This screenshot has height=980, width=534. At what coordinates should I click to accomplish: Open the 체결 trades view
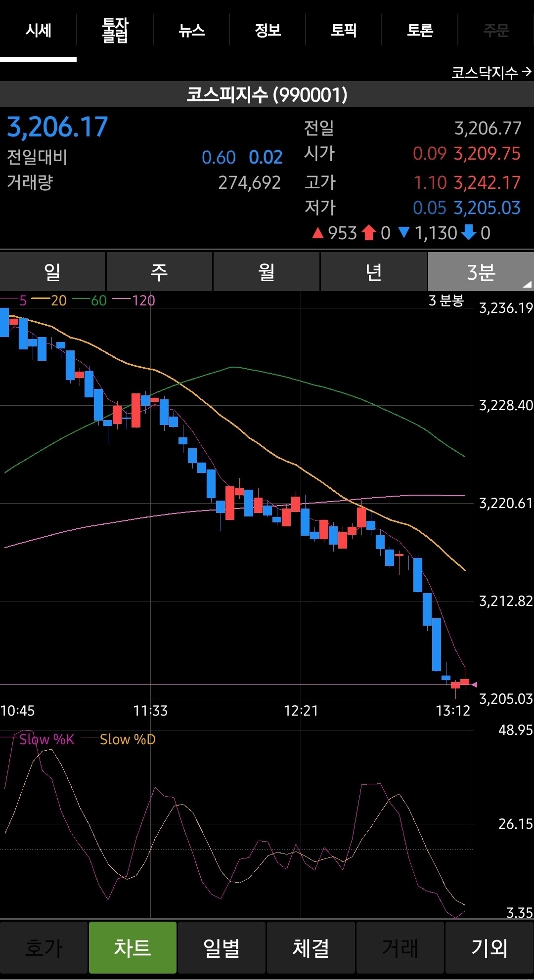tap(311, 947)
